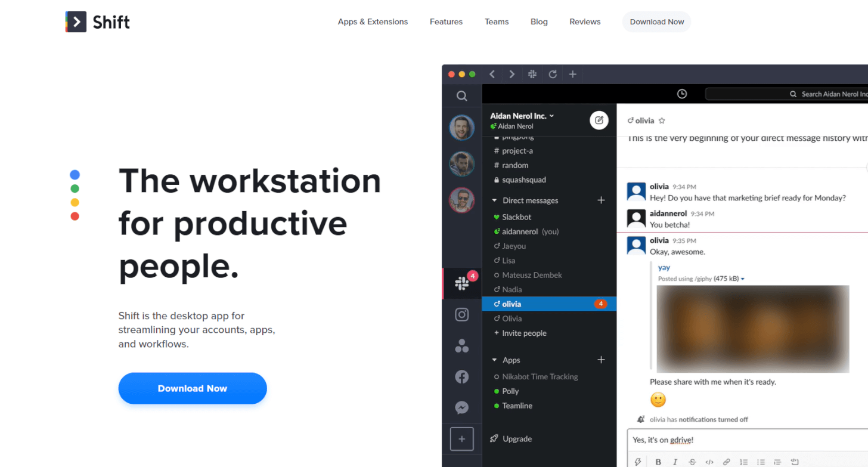
Task: Open the aidannerol (you) direct message
Action: click(x=526, y=231)
